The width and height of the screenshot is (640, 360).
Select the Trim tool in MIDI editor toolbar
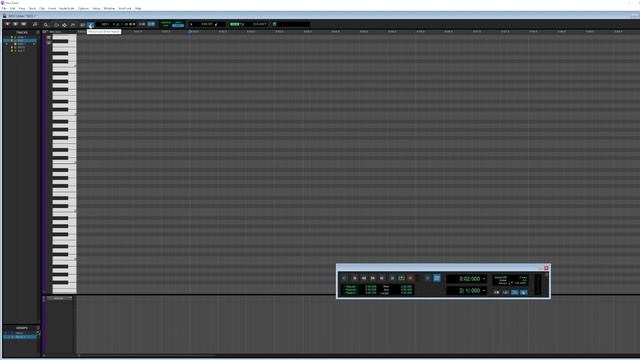click(56, 24)
